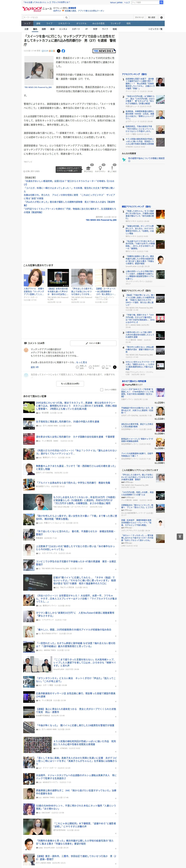Click the TBS NEWS DIG logo
The height and width of the screenshot is (868, 186).
tap(104, 51)
